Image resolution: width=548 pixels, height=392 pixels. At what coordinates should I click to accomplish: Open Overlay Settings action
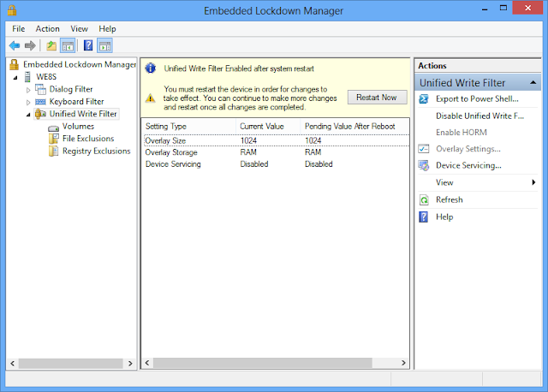coord(468,149)
